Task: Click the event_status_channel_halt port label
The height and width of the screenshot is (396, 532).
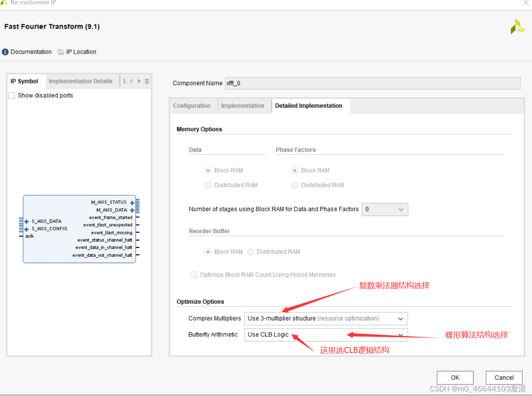Action: tap(105, 240)
